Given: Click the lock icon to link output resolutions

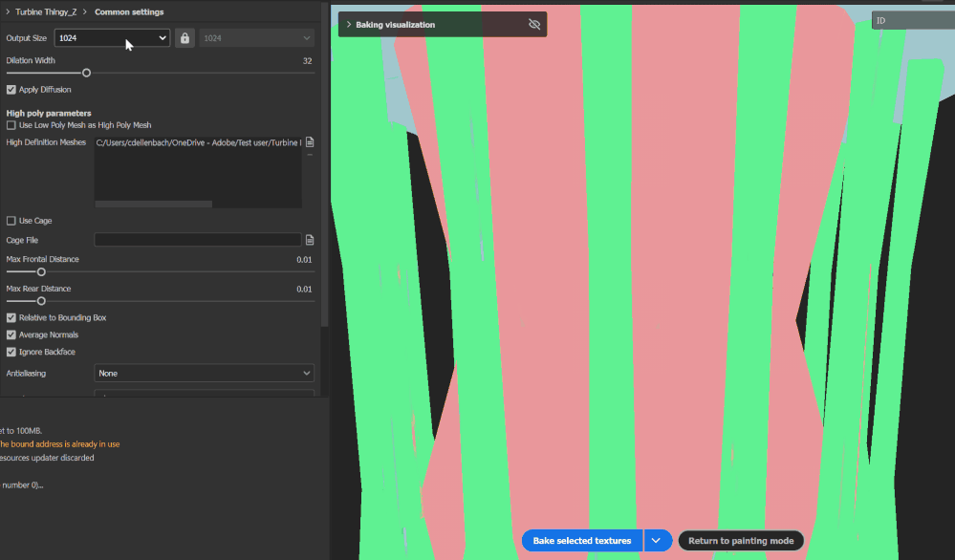Looking at the screenshot, I should [184, 37].
